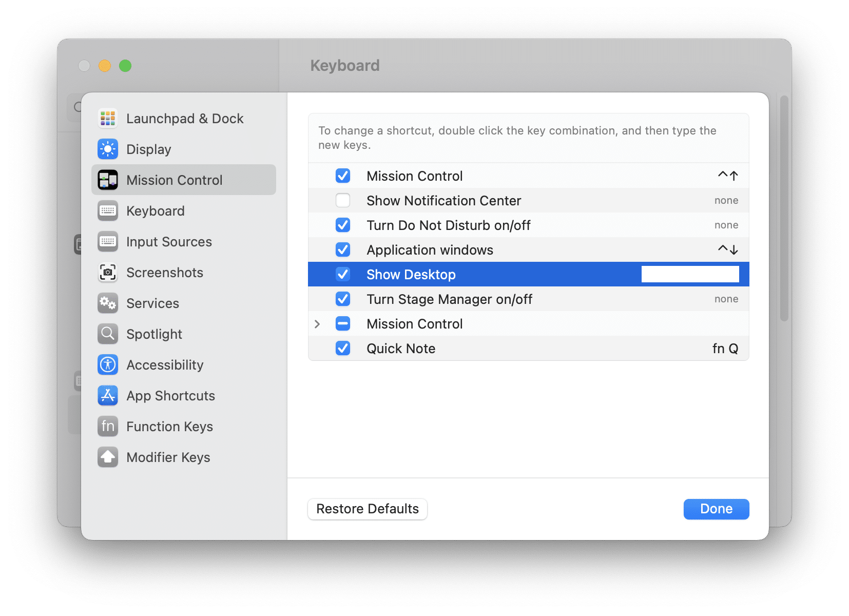Image resolution: width=849 pixels, height=616 pixels.
Task: Open Services via its gear icon
Action: [107, 303]
